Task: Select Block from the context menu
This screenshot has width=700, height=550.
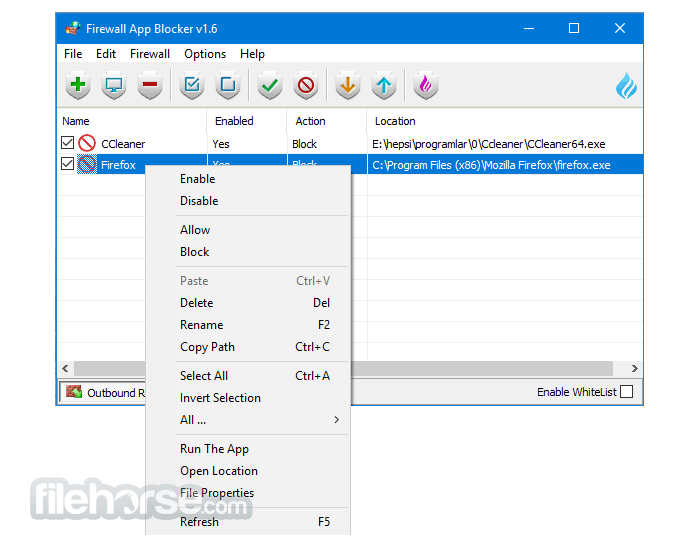Action: 248,252
